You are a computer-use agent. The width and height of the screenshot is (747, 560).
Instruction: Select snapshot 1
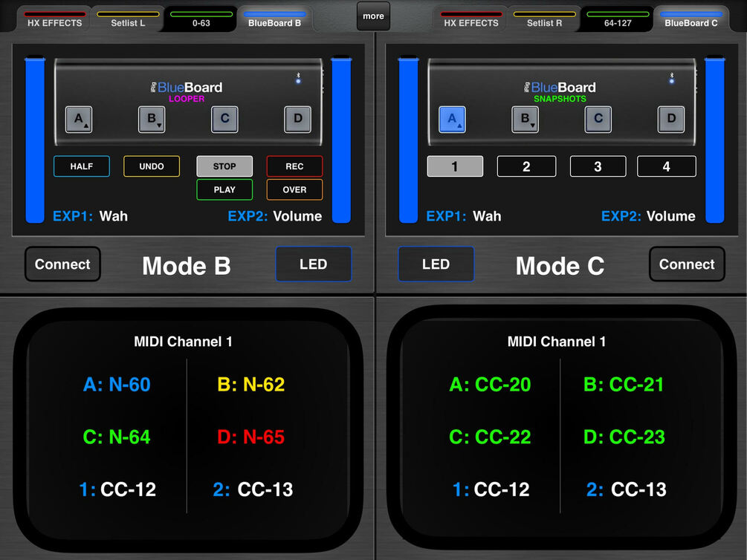(x=455, y=166)
